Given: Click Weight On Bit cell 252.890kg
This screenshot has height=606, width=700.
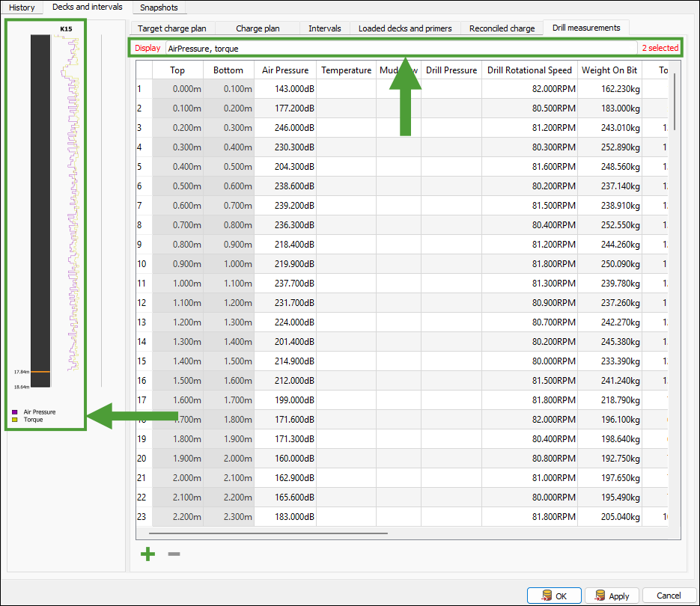Looking at the screenshot, I should (x=610, y=147).
